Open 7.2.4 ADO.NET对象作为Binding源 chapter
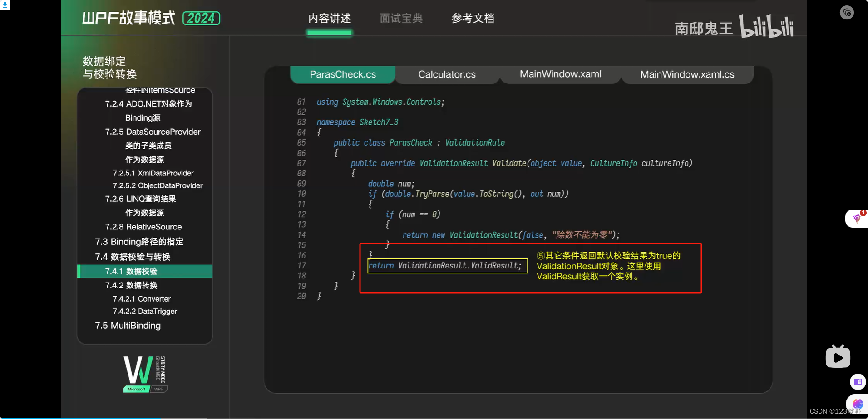The image size is (868, 419). point(148,111)
